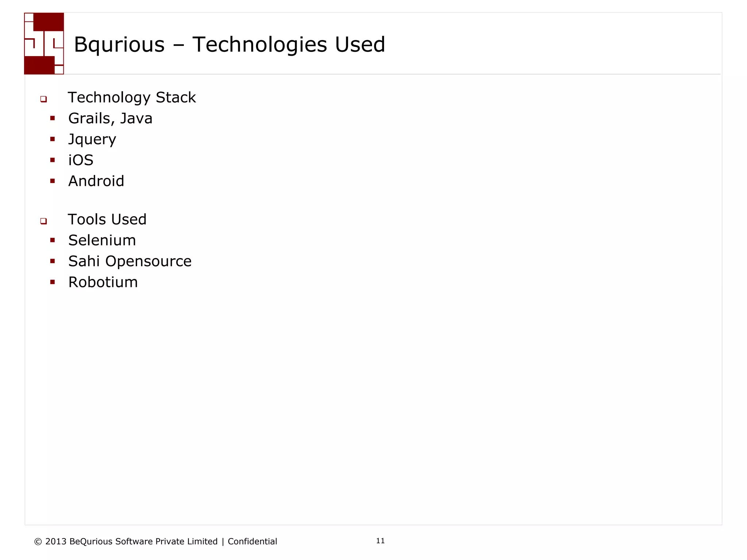Select the slide title Bqurious – Technologies Used

pyautogui.click(x=229, y=45)
